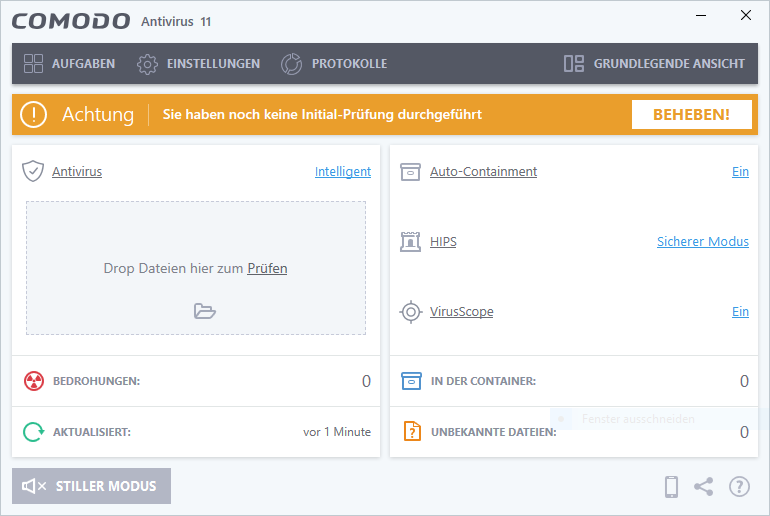Open Einstellungen from top bar

point(198,63)
